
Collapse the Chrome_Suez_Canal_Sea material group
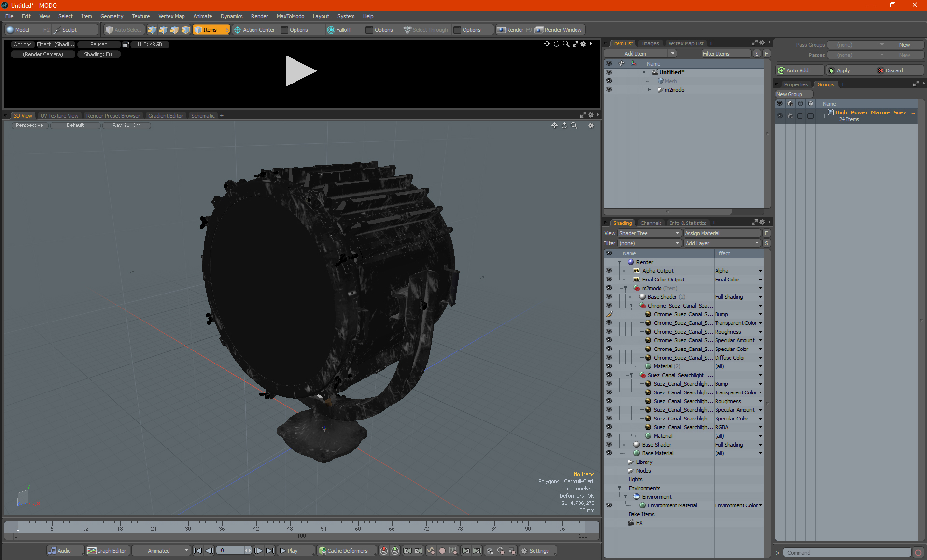(632, 306)
